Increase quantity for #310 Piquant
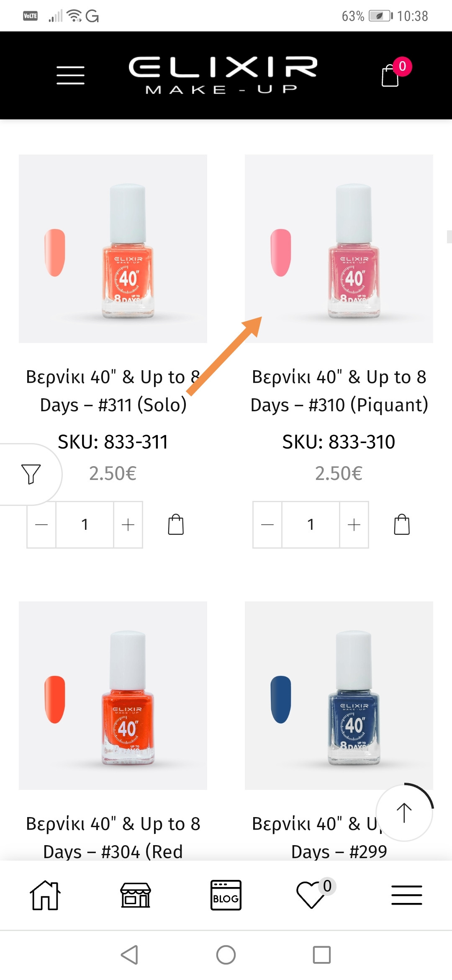 pyautogui.click(x=354, y=524)
